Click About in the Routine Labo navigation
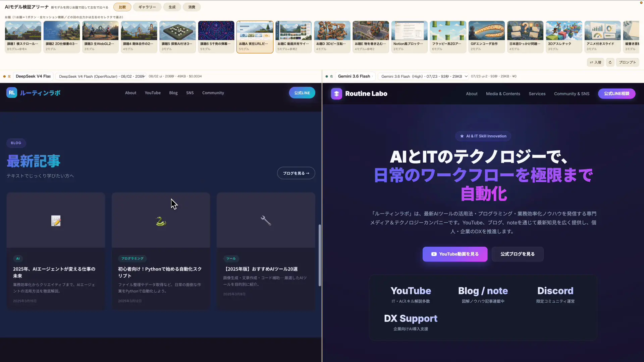This screenshot has height=362, width=644. coord(472,94)
